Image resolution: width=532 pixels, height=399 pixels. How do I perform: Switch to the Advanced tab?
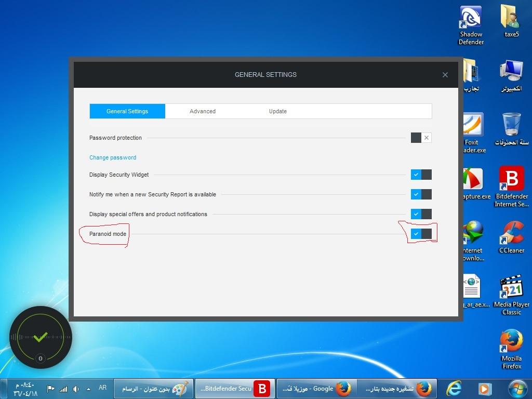tap(203, 111)
